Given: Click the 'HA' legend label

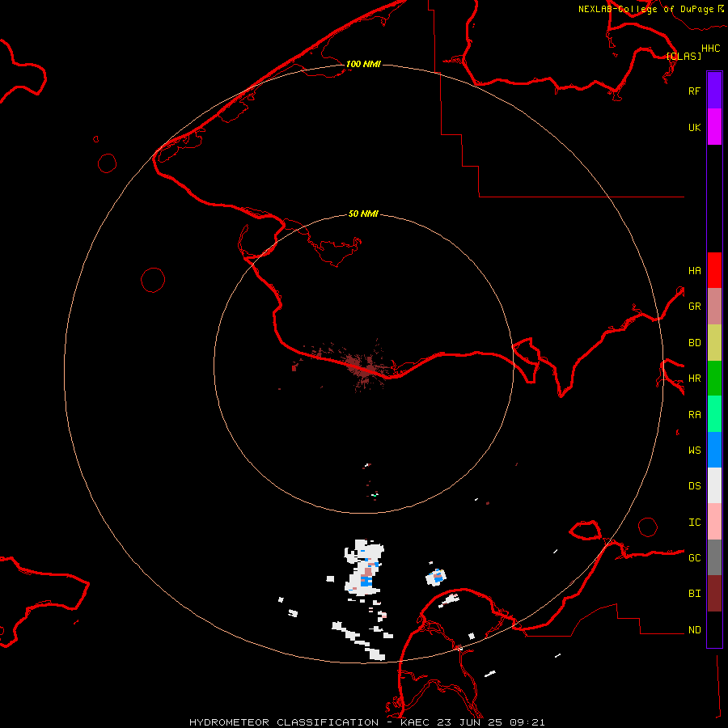Looking at the screenshot, I should click(x=695, y=271).
